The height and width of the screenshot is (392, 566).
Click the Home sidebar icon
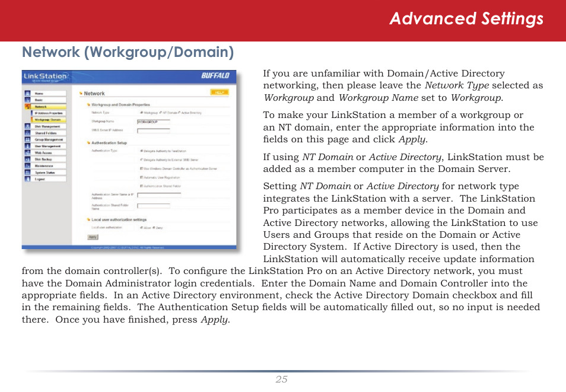click(27, 93)
